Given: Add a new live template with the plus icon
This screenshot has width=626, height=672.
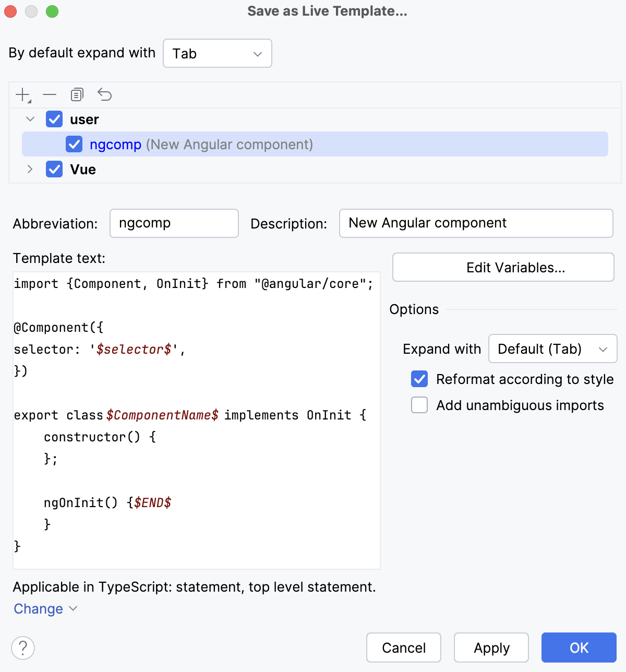Looking at the screenshot, I should (22, 94).
